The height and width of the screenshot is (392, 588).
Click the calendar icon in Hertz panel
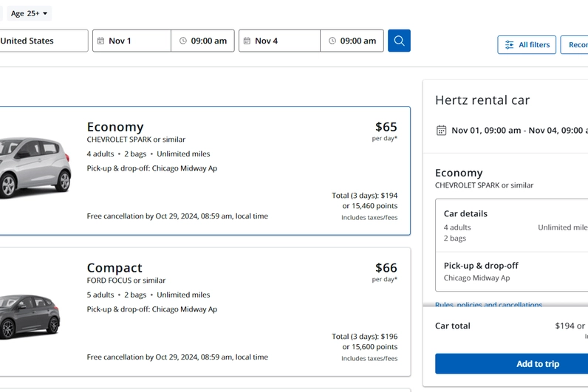[x=442, y=131]
